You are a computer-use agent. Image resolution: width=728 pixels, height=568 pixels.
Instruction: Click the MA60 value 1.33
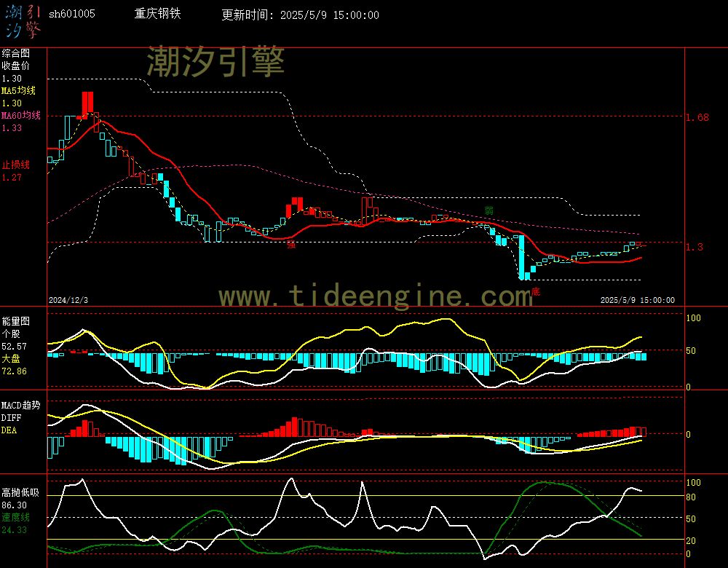click(x=12, y=127)
